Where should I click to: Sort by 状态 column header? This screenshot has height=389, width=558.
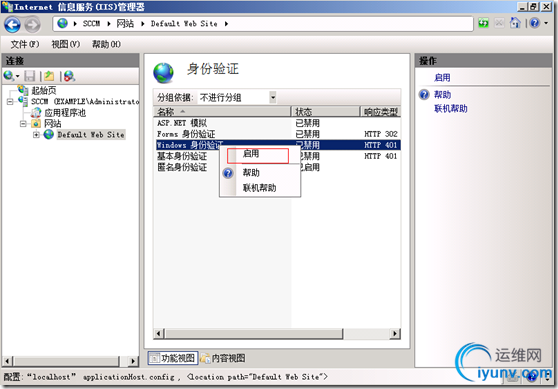(325, 112)
